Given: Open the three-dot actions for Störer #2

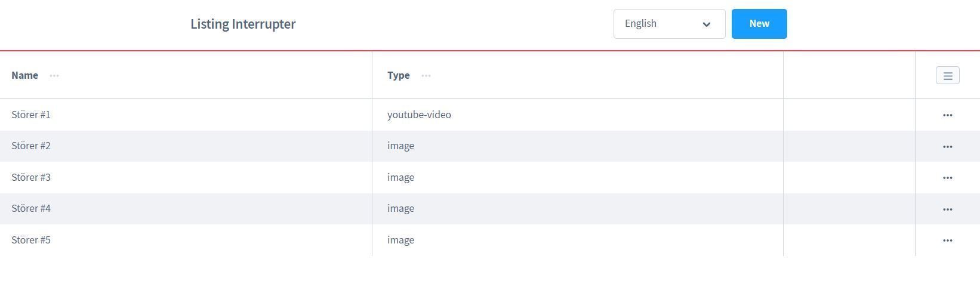Looking at the screenshot, I should [947, 147].
